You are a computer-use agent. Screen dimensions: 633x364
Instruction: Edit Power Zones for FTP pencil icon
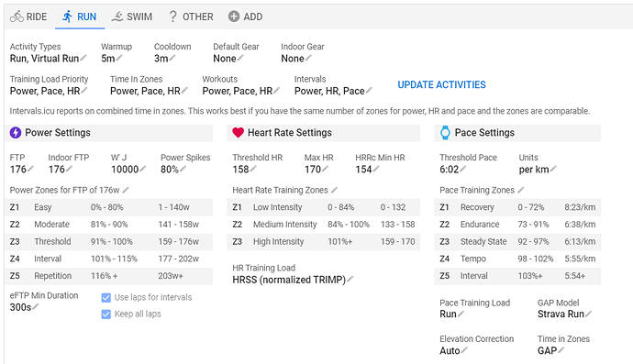(126, 190)
